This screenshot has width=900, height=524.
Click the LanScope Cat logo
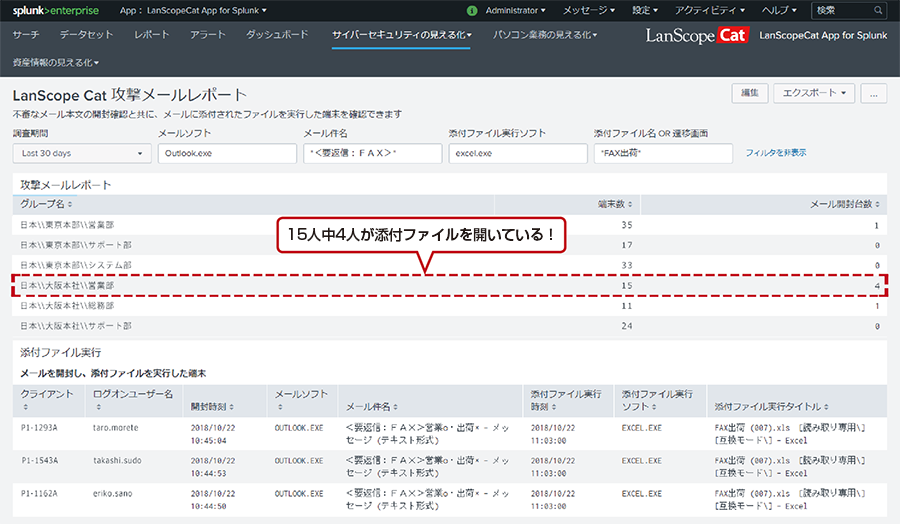pyautogui.click(x=697, y=36)
